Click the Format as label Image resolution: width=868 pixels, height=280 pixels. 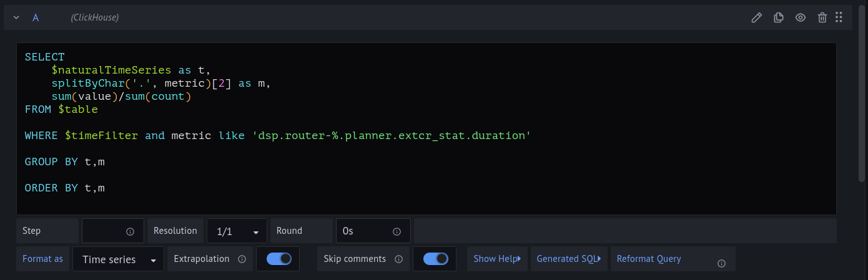pos(42,259)
